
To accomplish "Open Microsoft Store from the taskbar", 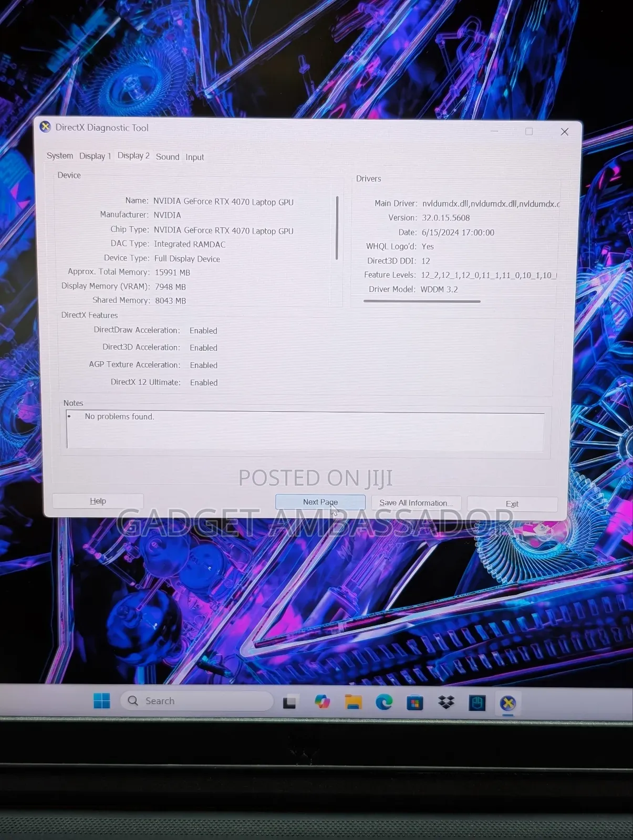I will coord(415,702).
